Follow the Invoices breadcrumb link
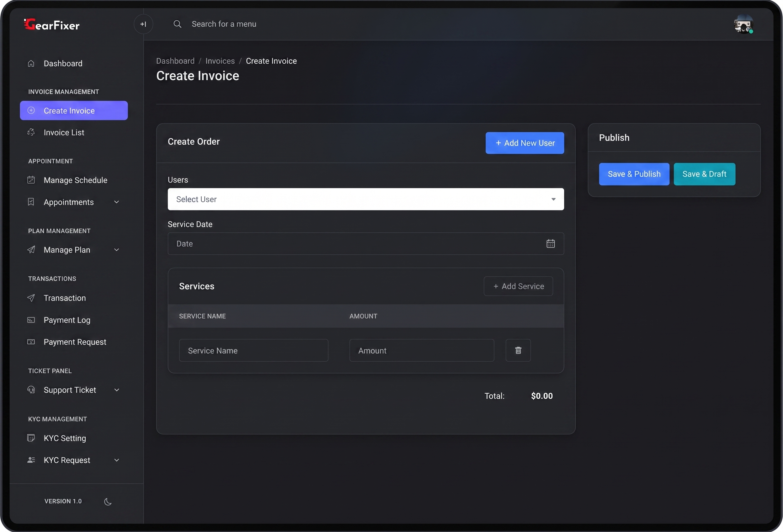 click(x=220, y=61)
